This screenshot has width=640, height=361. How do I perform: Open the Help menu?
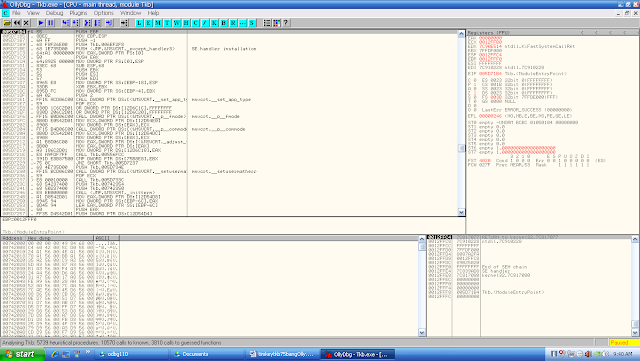coord(153,13)
